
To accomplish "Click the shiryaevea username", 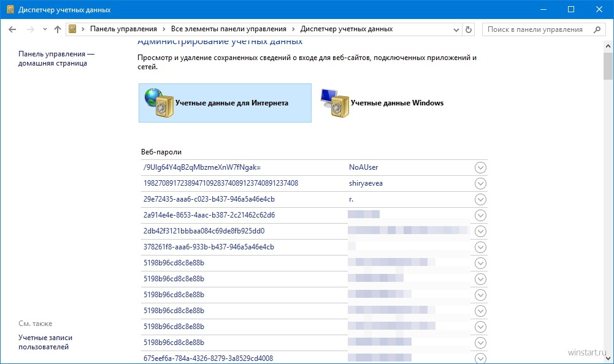I will [366, 183].
